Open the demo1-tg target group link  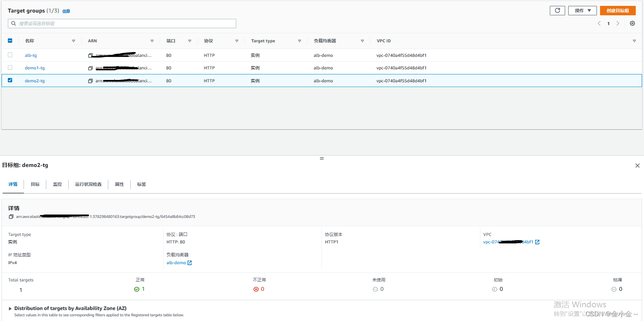click(35, 68)
